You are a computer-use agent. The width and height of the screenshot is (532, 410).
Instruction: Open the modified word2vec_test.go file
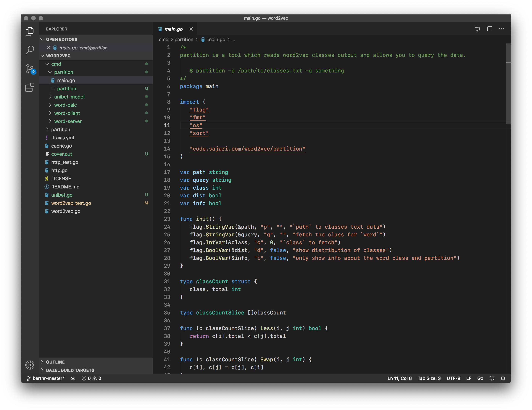click(x=96, y=203)
